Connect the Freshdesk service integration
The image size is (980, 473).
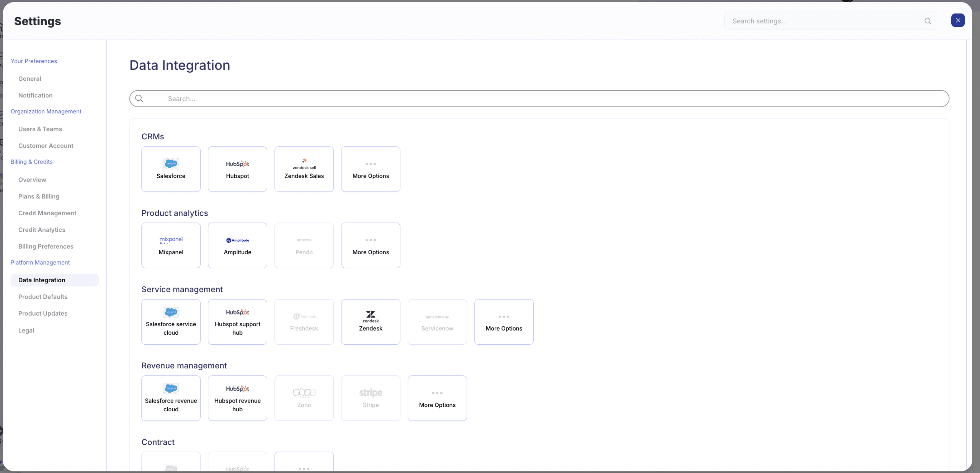pyautogui.click(x=304, y=321)
